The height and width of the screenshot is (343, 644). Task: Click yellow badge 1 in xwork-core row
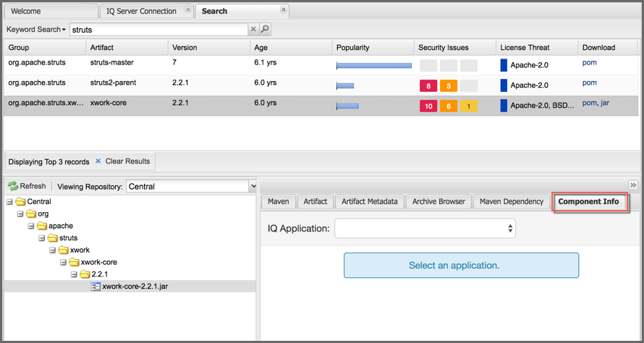point(469,106)
